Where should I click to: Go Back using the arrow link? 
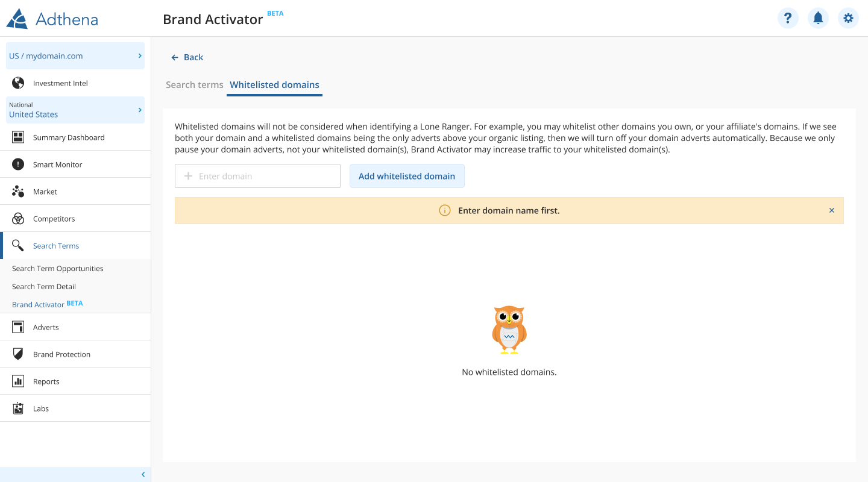[187, 57]
